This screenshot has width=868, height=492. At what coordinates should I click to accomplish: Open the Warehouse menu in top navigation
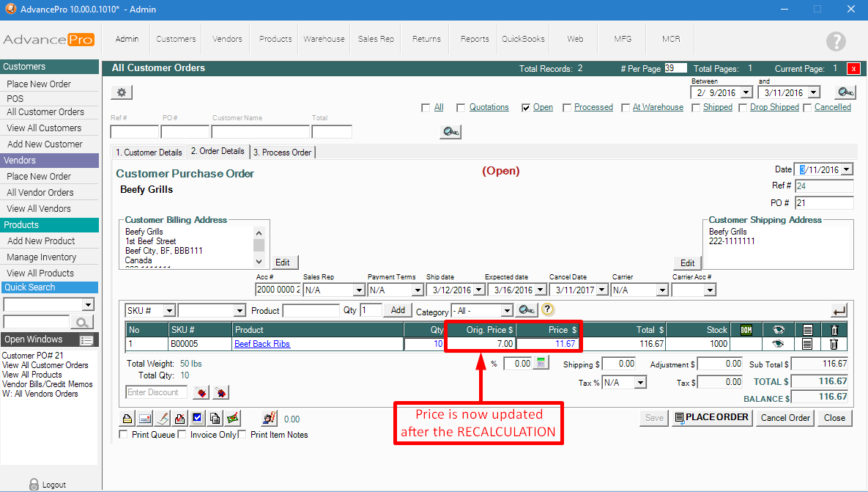(324, 39)
